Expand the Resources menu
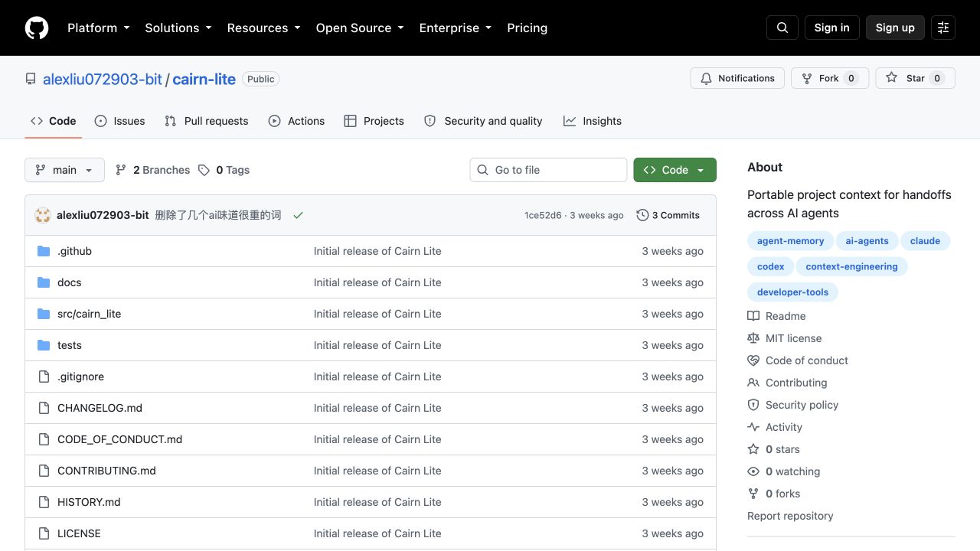 pos(264,28)
